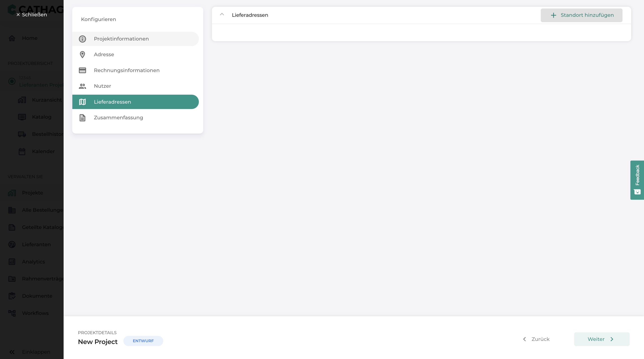Click the Adresse location pin icon
This screenshot has width=644, height=359.
82,54
